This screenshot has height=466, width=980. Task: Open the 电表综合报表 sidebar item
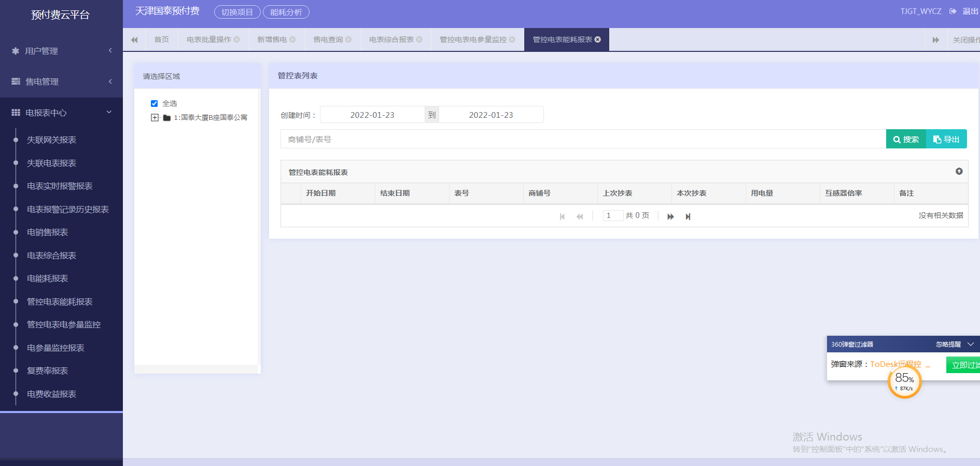click(51, 255)
